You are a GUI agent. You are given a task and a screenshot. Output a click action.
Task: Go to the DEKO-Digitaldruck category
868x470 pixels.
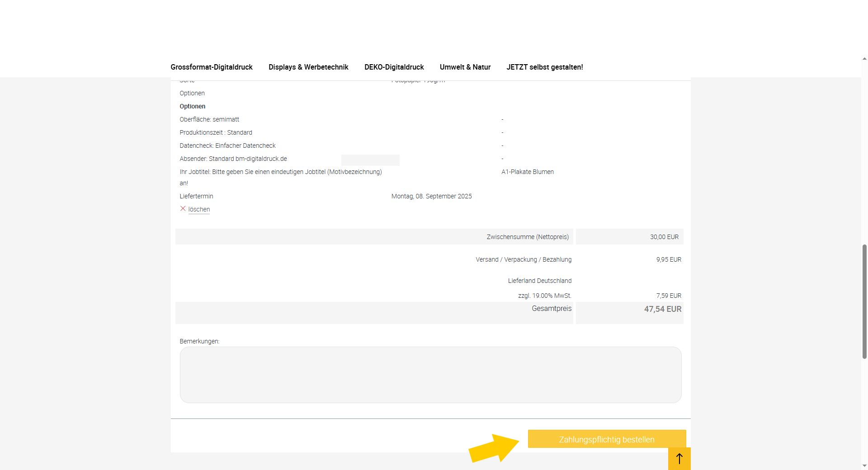(x=394, y=67)
